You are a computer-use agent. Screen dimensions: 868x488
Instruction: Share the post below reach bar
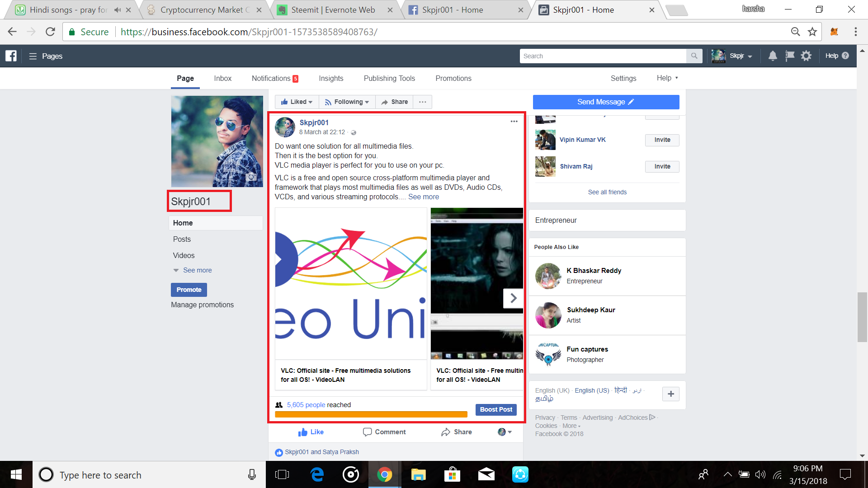[457, 432]
